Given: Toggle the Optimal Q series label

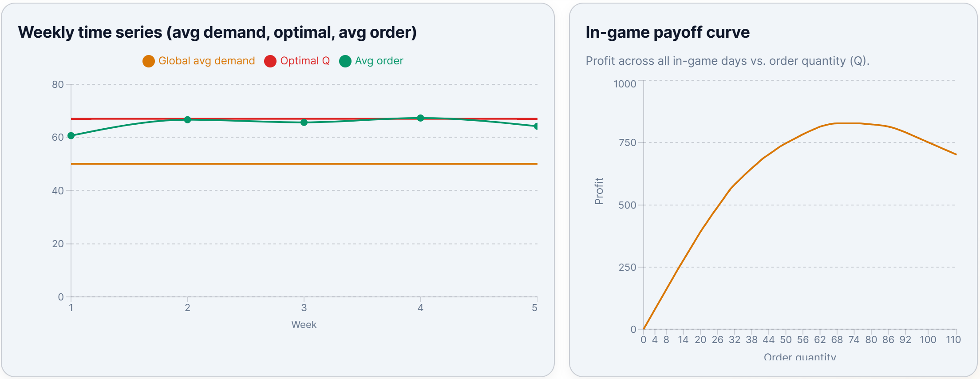Looking at the screenshot, I should tap(304, 61).
